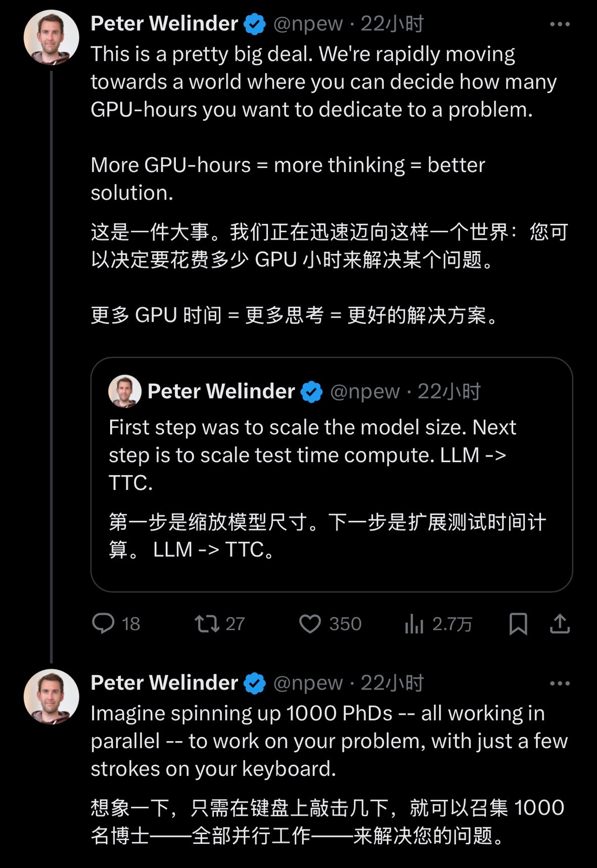Open Peter Welinder name on second tweet
Screen dimensions: 597x868
[x=164, y=683]
